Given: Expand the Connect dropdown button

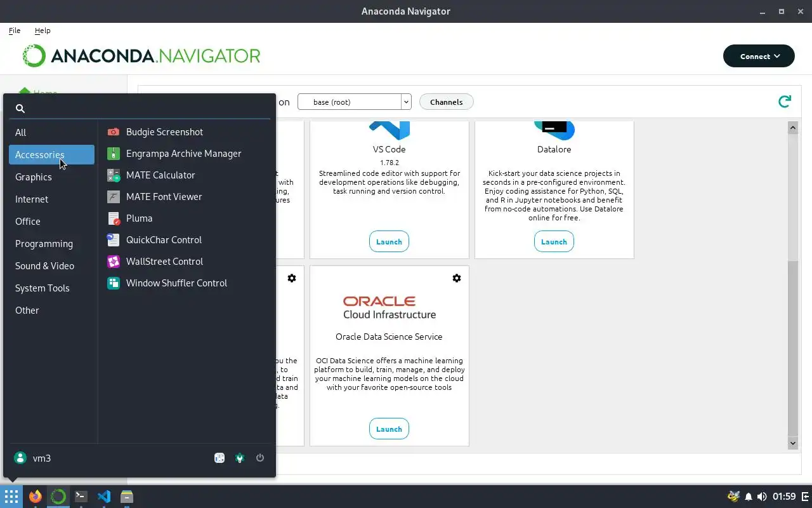Looking at the screenshot, I should point(759,56).
